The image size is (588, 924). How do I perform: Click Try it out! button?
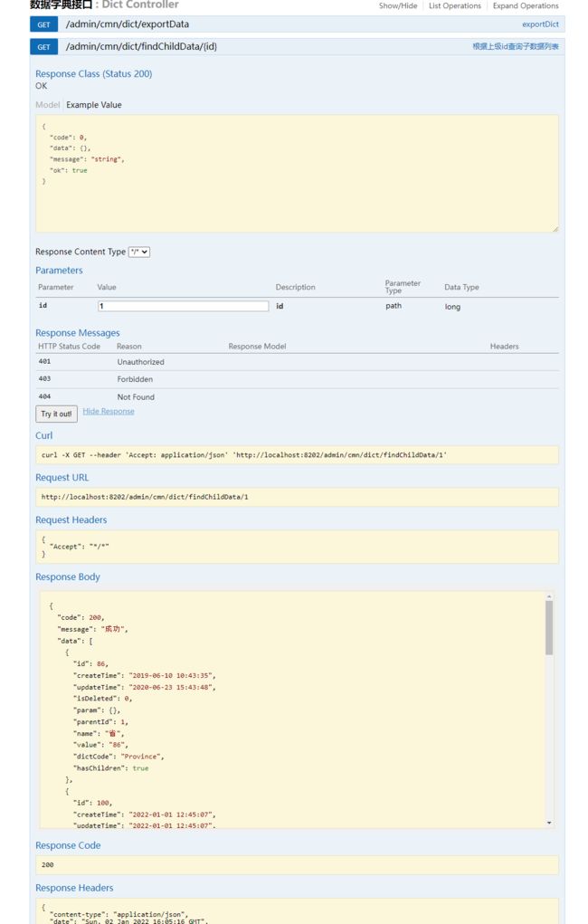(x=57, y=414)
